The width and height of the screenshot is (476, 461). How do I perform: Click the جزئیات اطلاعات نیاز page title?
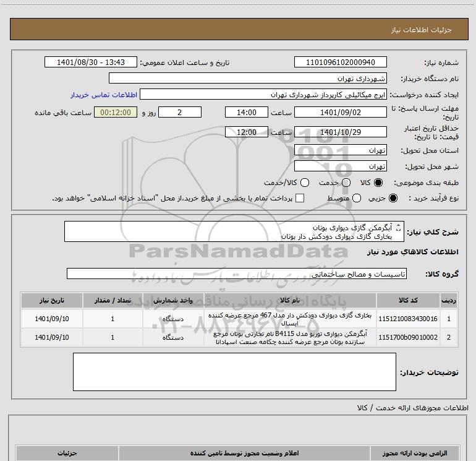(421, 30)
